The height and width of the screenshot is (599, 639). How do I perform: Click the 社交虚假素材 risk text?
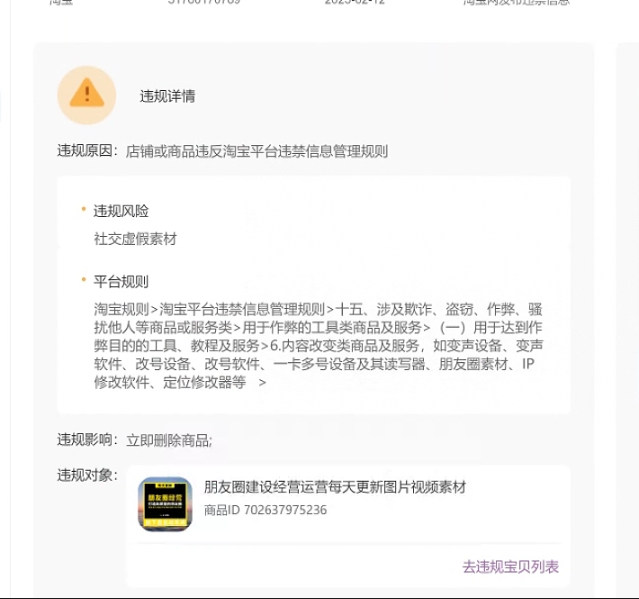pos(135,239)
